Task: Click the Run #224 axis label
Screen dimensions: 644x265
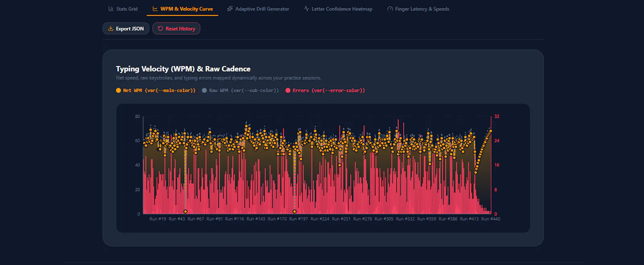Action: (320, 219)
